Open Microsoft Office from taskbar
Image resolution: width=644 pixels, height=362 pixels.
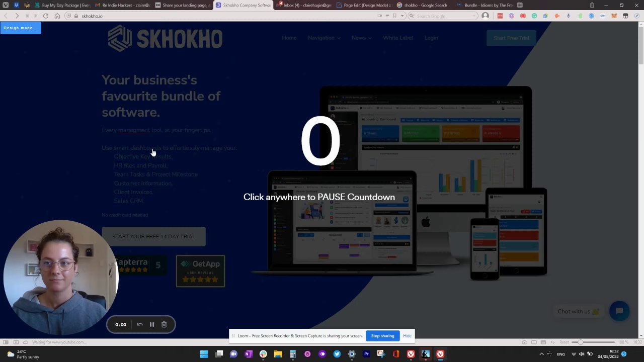pos(396,354)
